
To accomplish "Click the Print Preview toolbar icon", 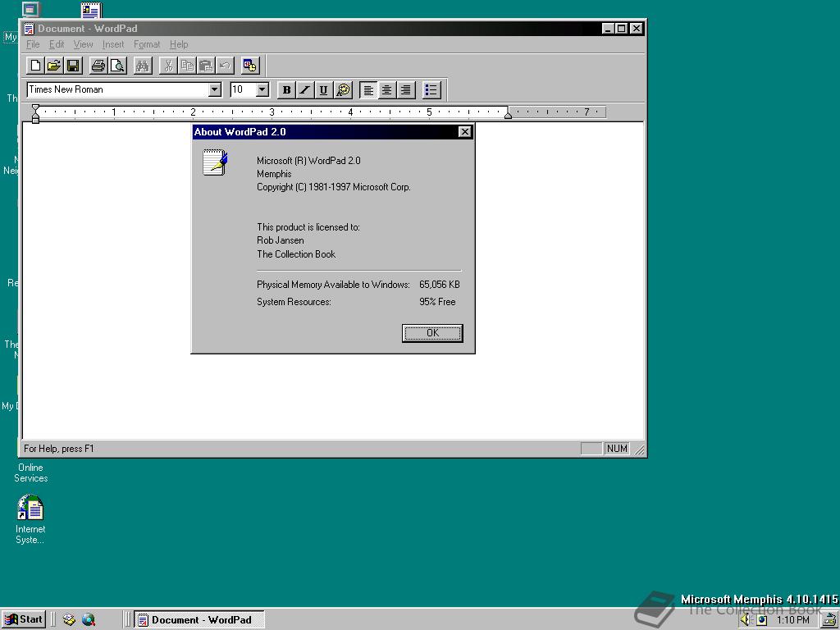I will click(x=116, y=66).
